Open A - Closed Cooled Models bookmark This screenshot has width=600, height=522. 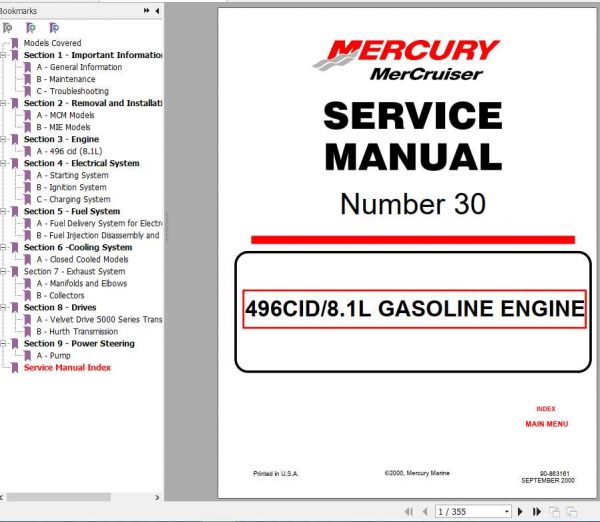(x=82, y=259)
